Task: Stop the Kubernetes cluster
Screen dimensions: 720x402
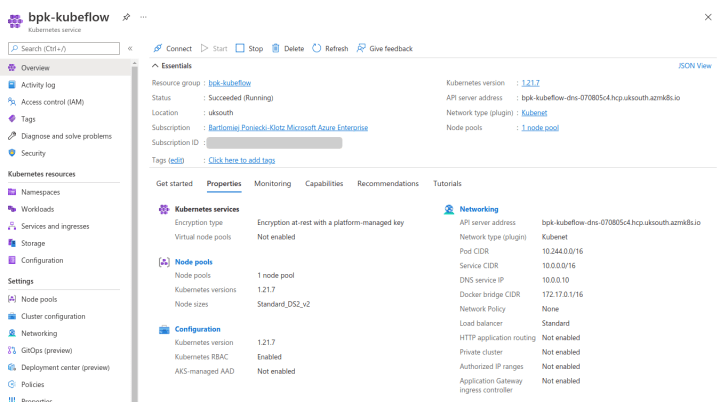Action: (x=249, y=48)
